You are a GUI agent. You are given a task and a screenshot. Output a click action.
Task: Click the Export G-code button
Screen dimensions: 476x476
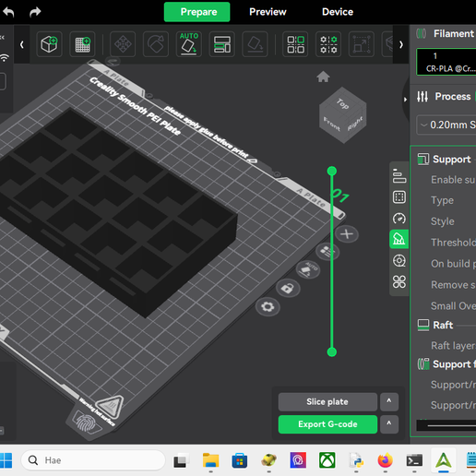327,424
